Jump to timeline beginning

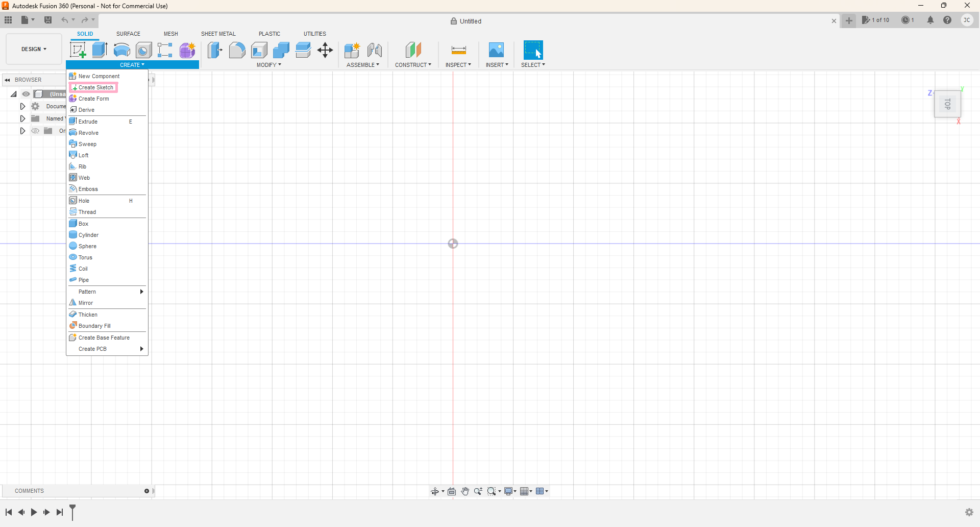pyautogui.click(x=9, y=512)
